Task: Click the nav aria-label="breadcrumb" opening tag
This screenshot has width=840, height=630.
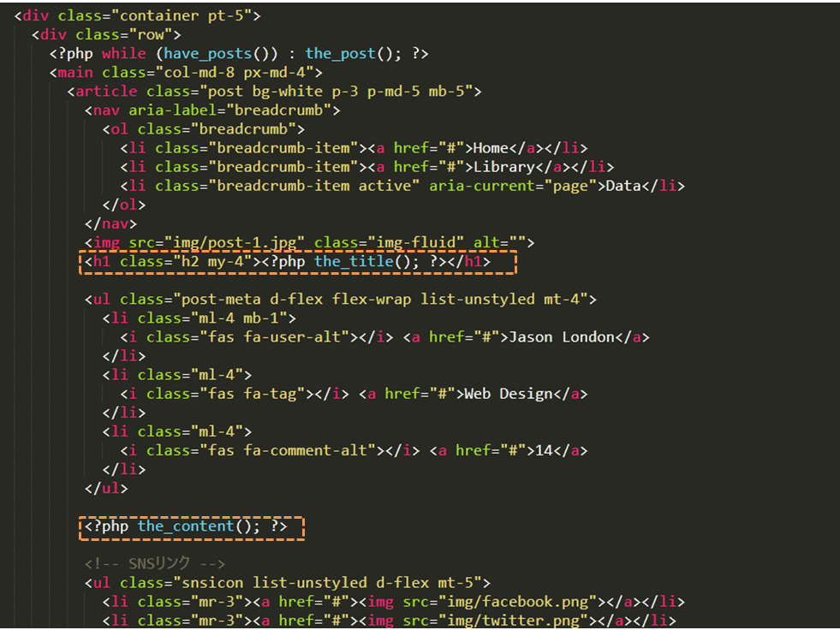Action: 212,110
